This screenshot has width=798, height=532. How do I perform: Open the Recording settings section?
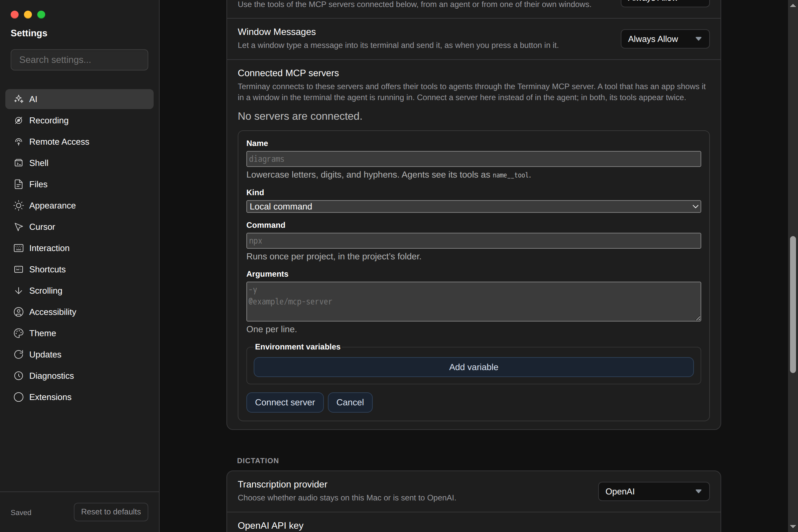tap(79, 120)
